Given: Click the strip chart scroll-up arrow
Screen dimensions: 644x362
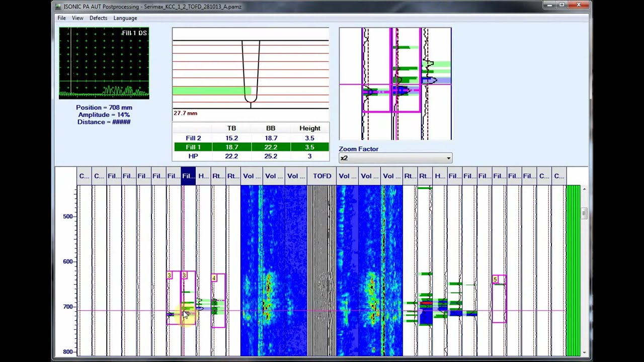Looking at the screenshot, I should [x=584, y=189].
